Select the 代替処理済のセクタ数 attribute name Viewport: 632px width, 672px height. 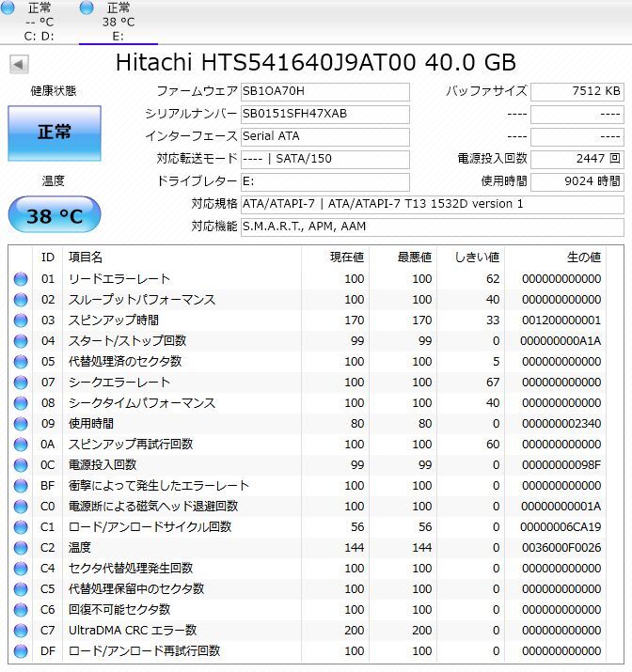(125, 362)
